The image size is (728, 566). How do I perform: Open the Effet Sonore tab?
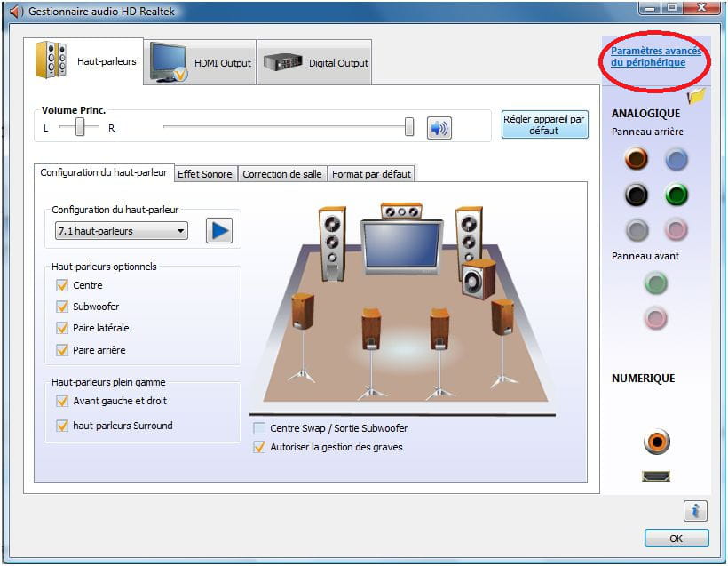[204, 174]
